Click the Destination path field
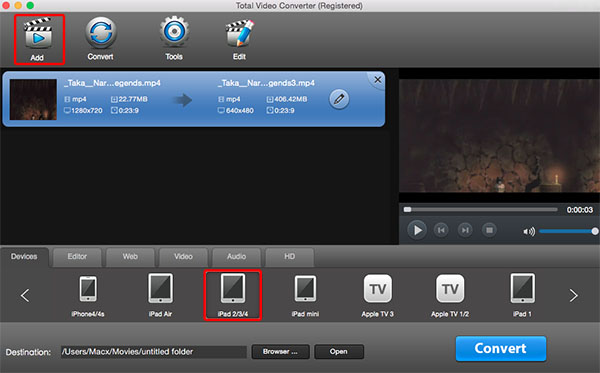 point(153,352)
